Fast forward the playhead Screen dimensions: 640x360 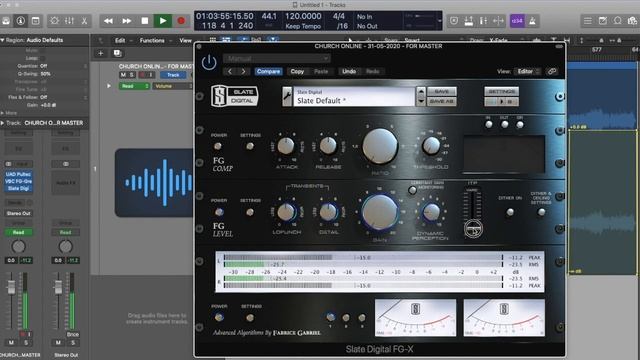tap(127, 21)
